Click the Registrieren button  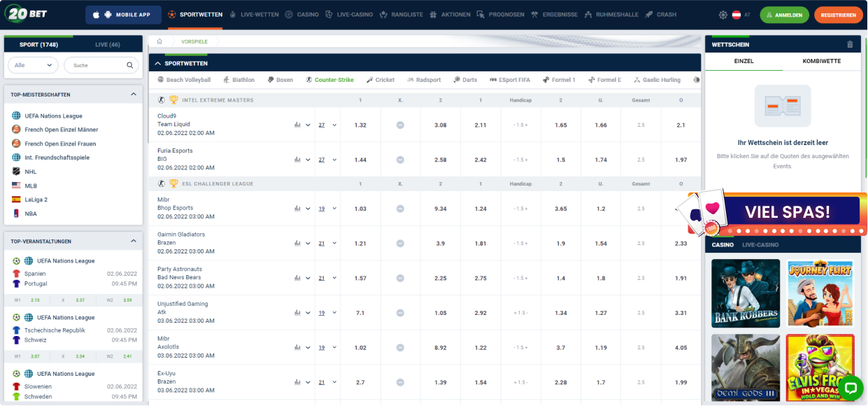838,15
